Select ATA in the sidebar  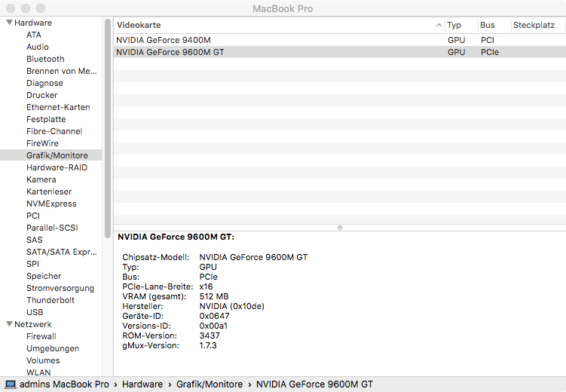point(34,35)
